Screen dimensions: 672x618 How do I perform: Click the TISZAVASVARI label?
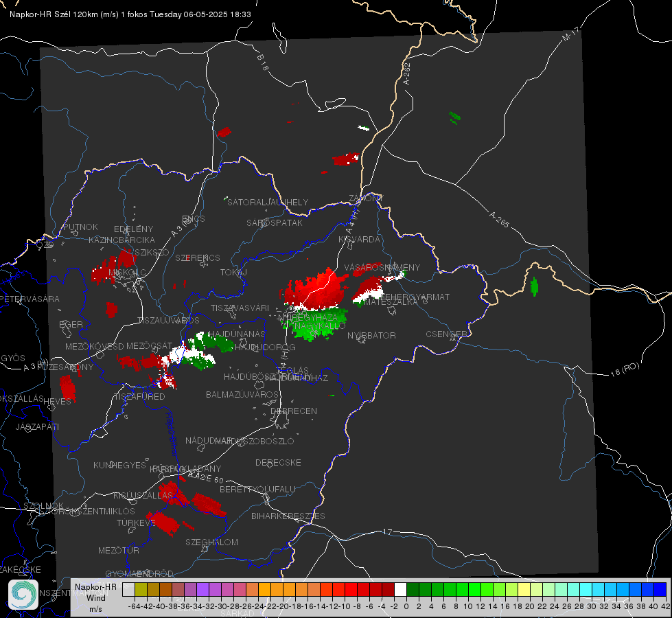point(240,308)
